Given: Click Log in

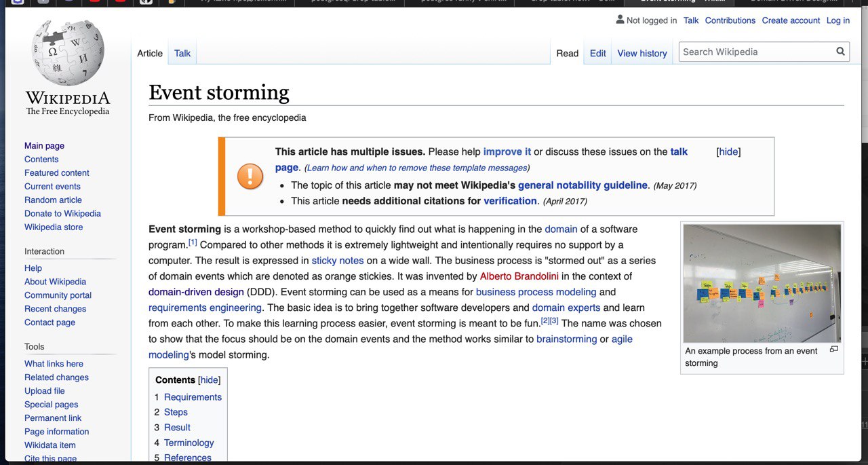Looking at the screenshot, I should point(838,20).
